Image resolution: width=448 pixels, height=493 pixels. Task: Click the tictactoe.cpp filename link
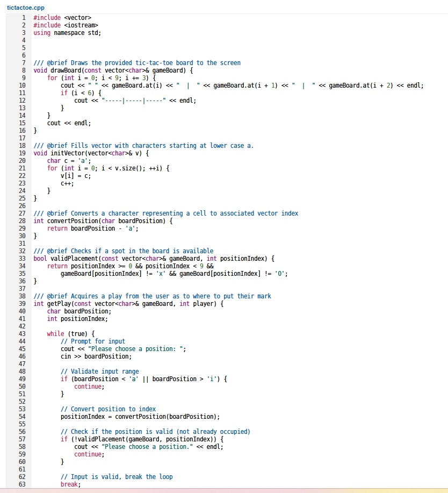tap(23, 8)
